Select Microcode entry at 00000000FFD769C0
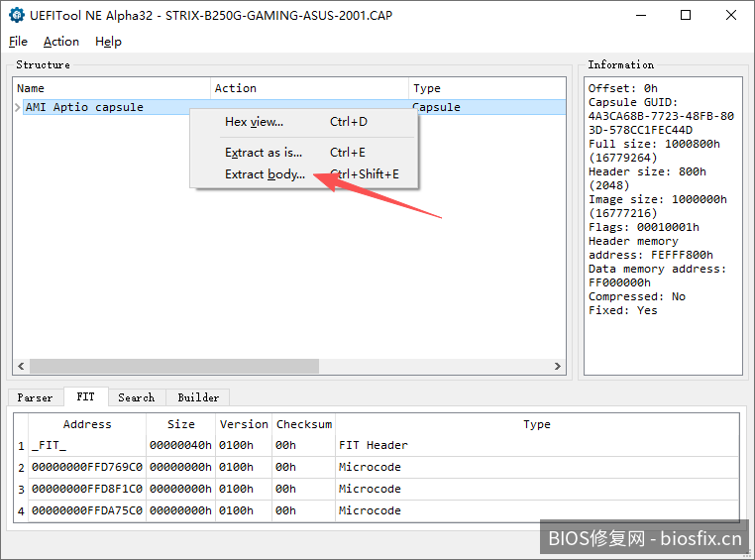 coord(87,467)
